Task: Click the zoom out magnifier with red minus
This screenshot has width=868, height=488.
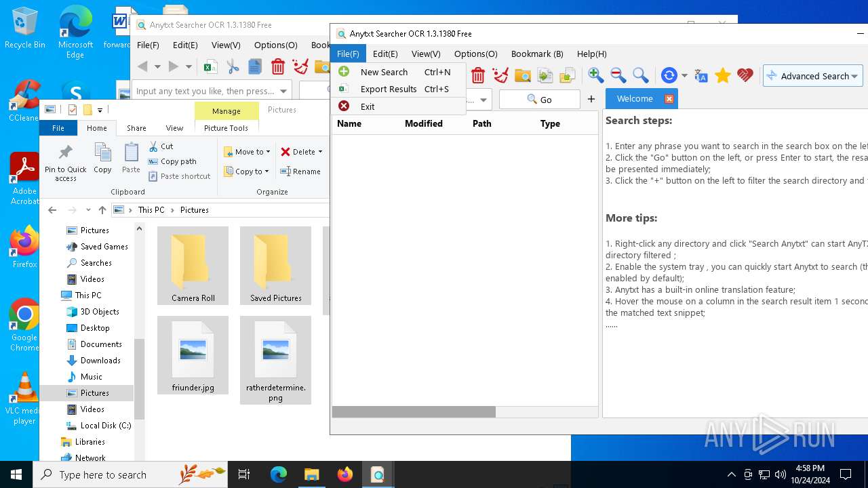Action: (618, 75)
